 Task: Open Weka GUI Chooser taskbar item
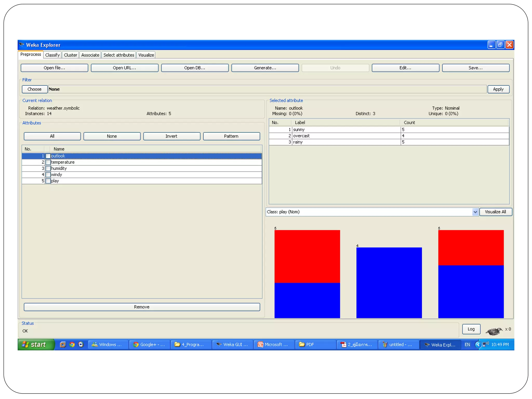pos(232,344)
